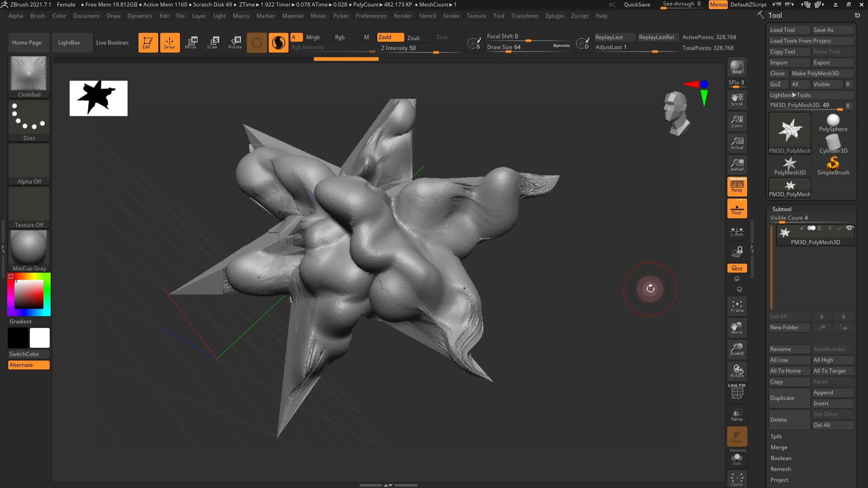Click the Actual size zoom icon
The width and height of the screenshot is (868, 488).
[x=737, y=143]
